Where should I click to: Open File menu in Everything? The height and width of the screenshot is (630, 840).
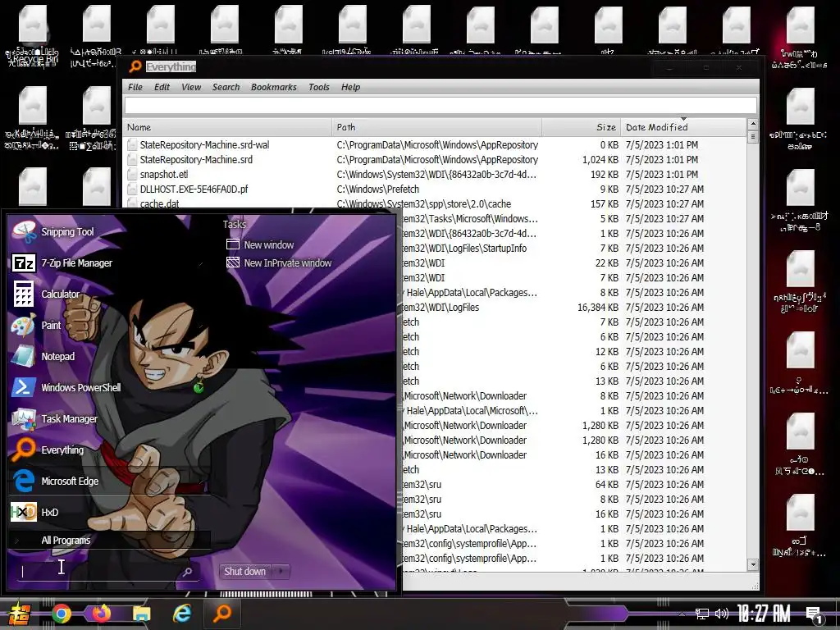click(135, 87)
